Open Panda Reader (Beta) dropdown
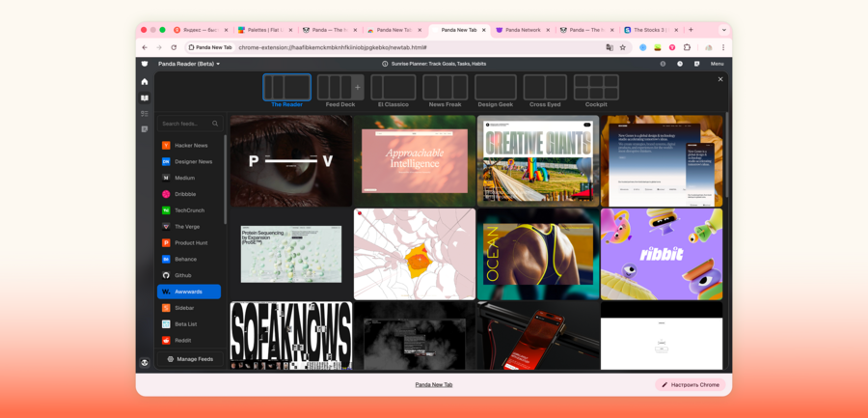 click(189, 64)
